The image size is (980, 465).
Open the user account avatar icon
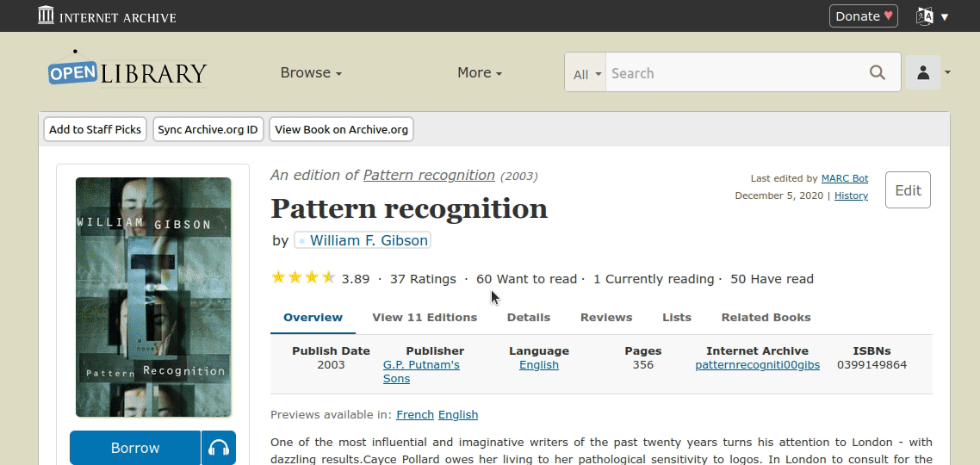pos(923,72)
